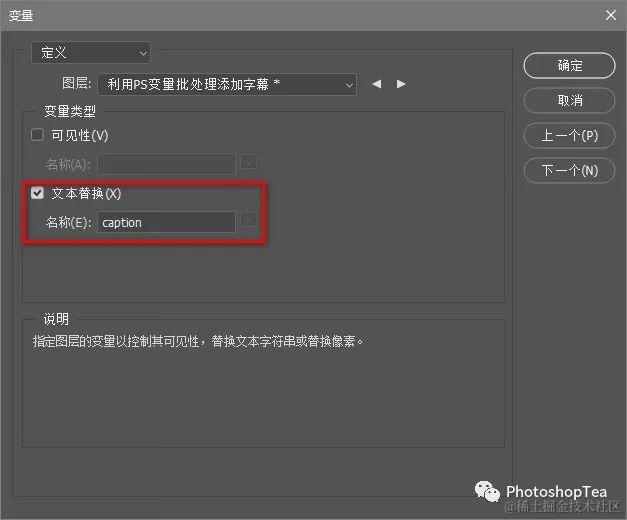Open dropdown arrow beside 名称(A) field

click(249, 162)
